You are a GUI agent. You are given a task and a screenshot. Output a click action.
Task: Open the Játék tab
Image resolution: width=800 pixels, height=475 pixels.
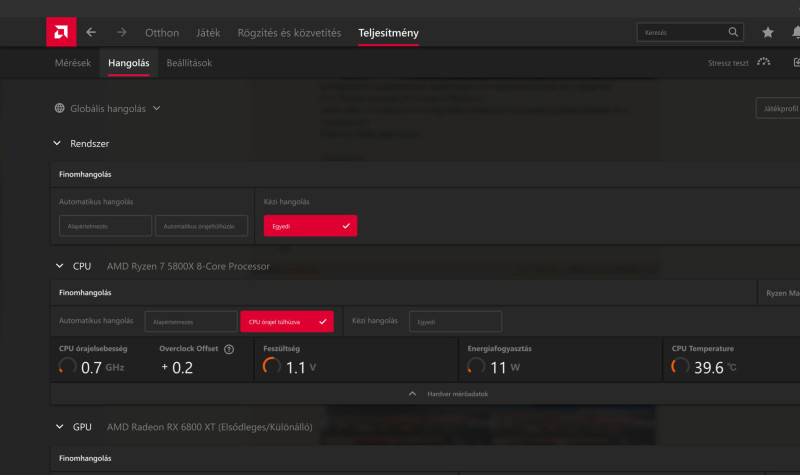point(208,33)
